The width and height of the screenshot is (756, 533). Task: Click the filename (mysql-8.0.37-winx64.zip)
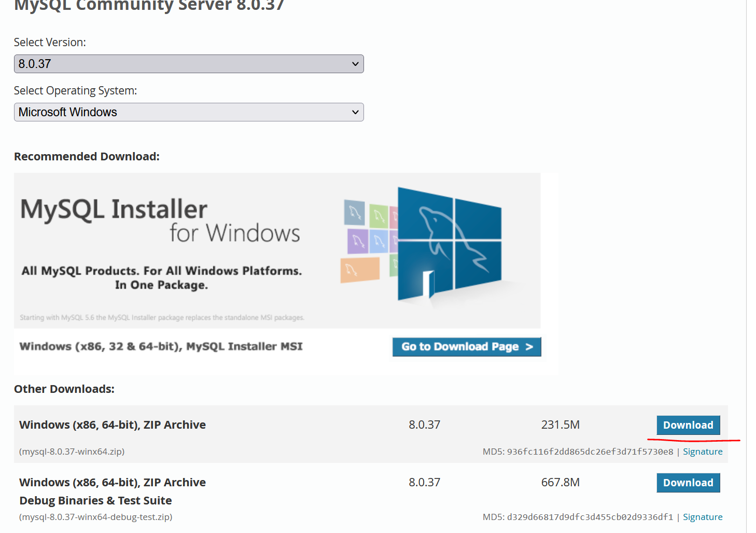[72, 452]
